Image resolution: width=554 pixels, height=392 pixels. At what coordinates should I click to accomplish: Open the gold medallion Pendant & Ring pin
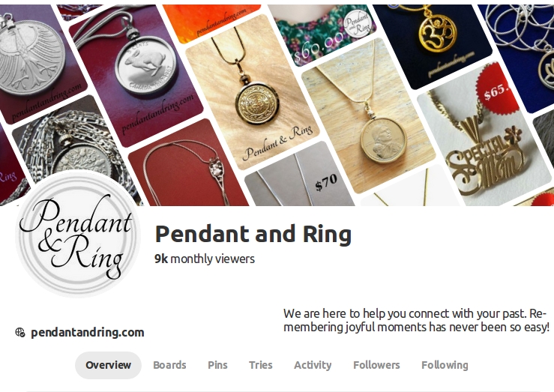(253, 92)
